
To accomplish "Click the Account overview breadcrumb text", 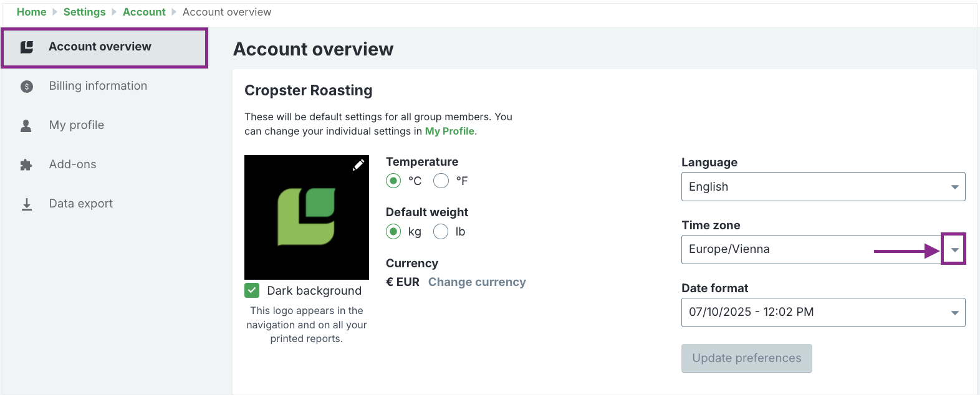I will pos(227,12).
